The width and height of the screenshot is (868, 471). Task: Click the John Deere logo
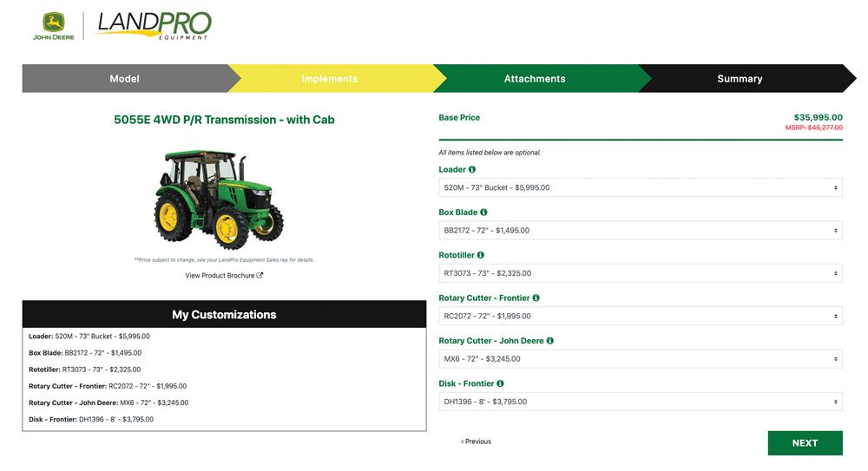click(54, 26)
